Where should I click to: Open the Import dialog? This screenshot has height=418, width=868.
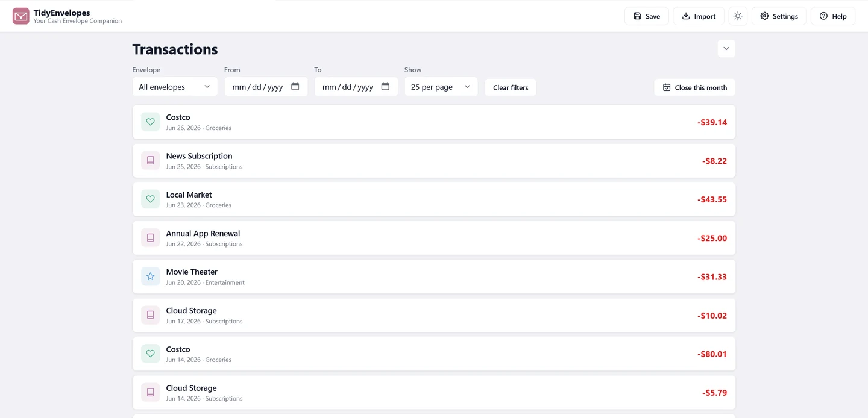point(699,16)
